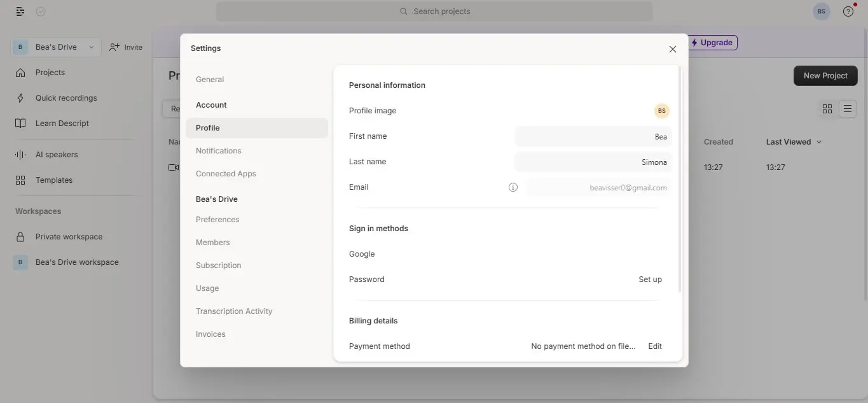
Task: Click the Created column header
Action: coord(719,142)
